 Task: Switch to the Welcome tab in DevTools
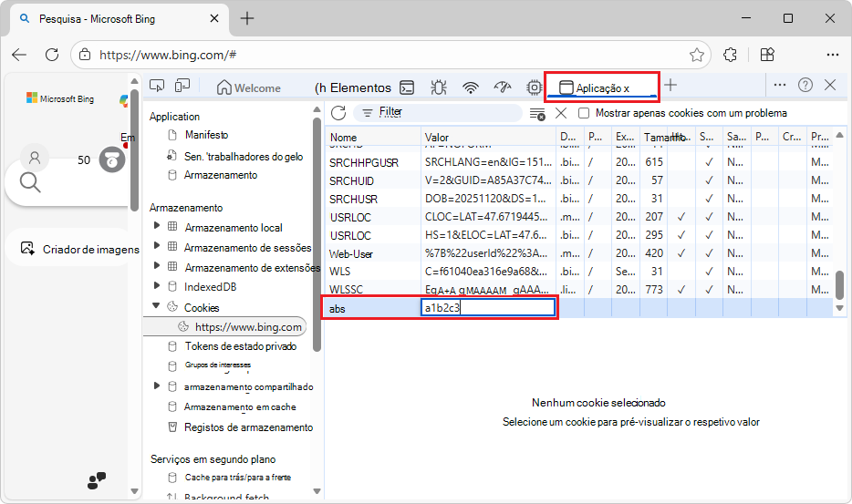coord(249,88)
